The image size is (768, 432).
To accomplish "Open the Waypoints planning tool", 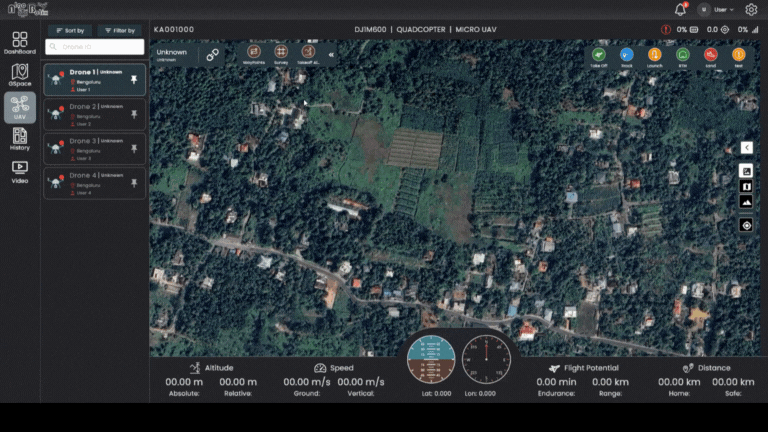I will 254,53.
